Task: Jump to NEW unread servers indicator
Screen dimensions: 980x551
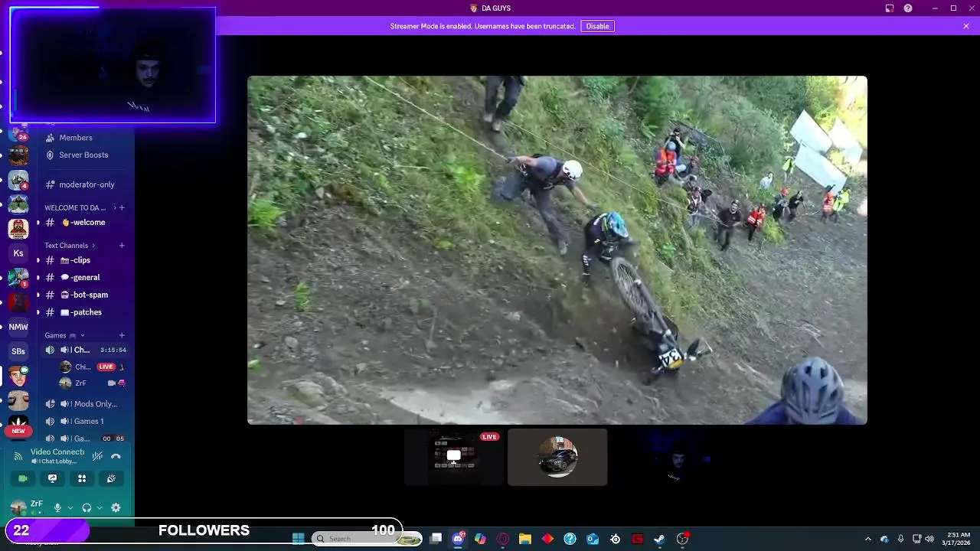Action: (18, 431)
